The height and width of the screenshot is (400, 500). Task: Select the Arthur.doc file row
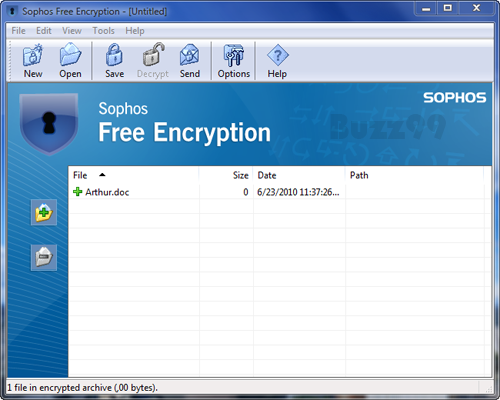[279, 192]
